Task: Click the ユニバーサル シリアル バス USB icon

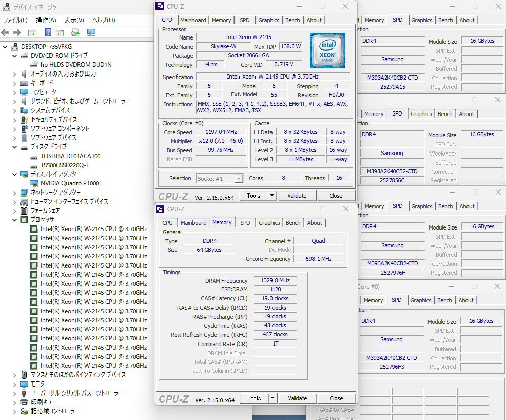Action: pos(24,393)
